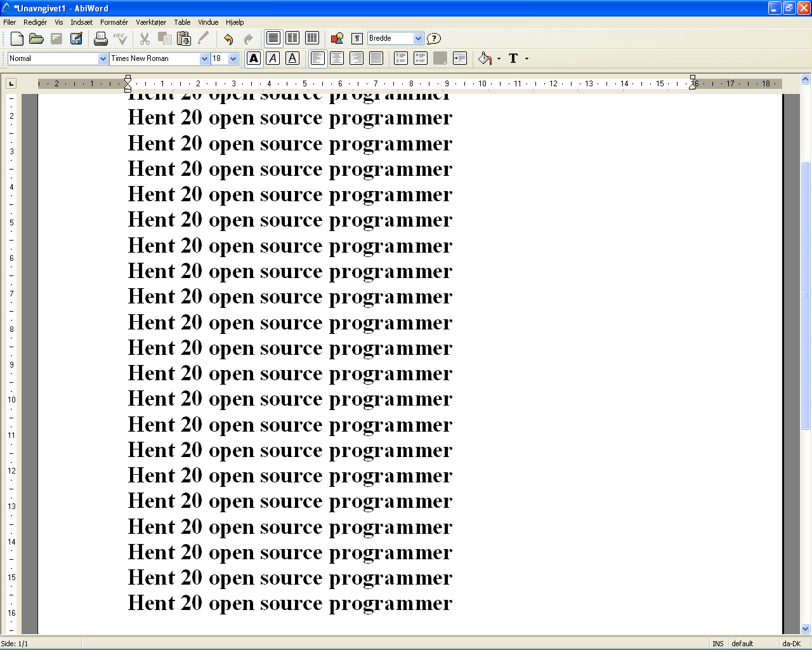Toggle underline formatting
The image size is (812, 650).
point(292,58)
